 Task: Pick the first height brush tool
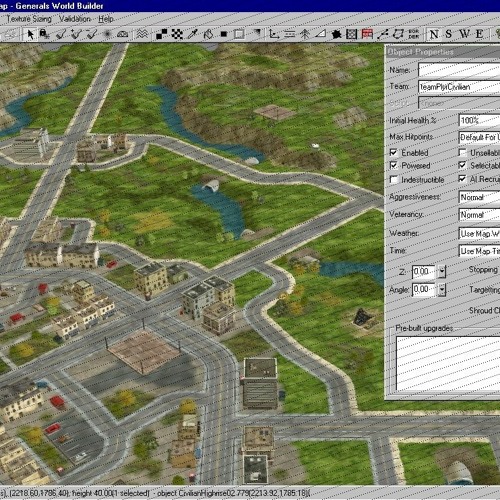[x=61, y=34]
